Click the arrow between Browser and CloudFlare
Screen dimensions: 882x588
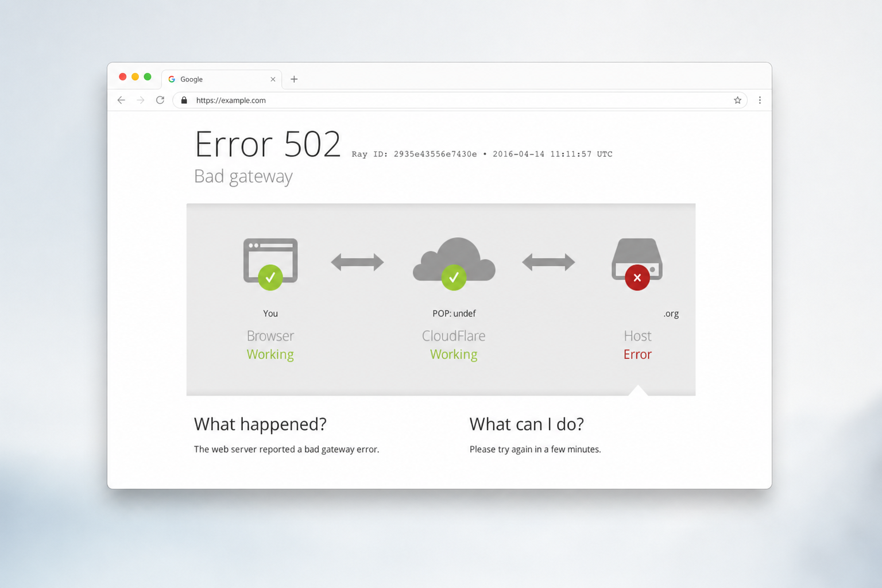click(x=357, y=262)
